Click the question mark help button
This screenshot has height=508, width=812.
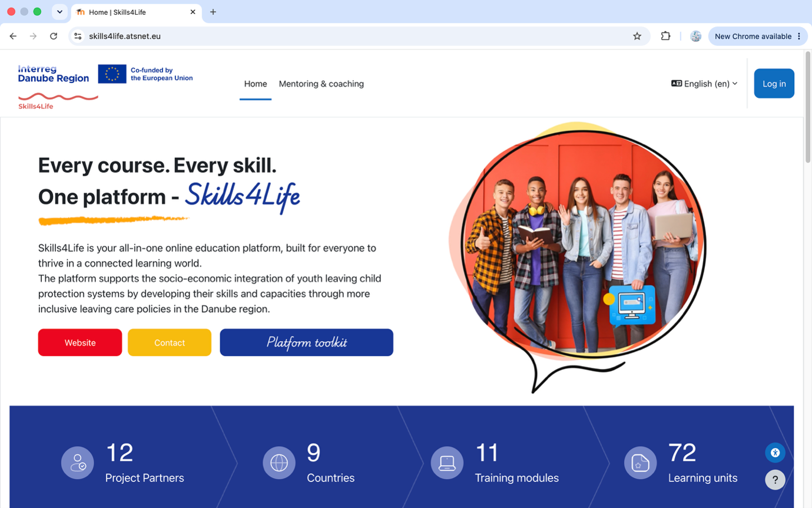[775, 480]
